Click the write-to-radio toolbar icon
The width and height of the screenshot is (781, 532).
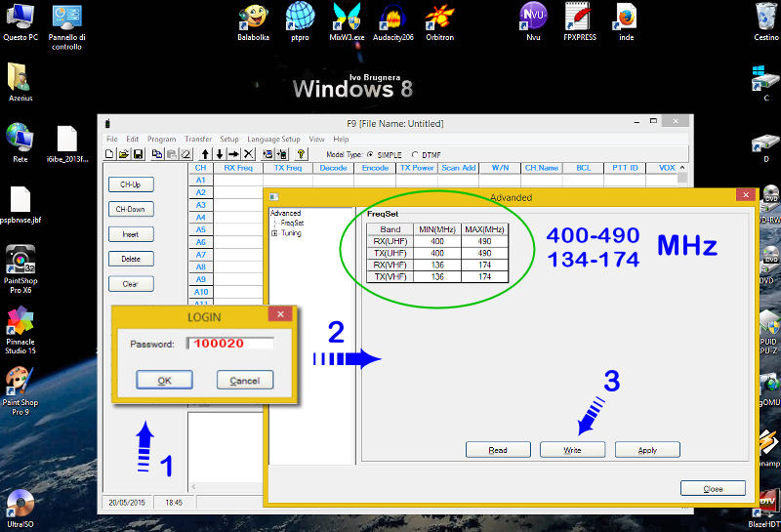click(x=282, y=154)
